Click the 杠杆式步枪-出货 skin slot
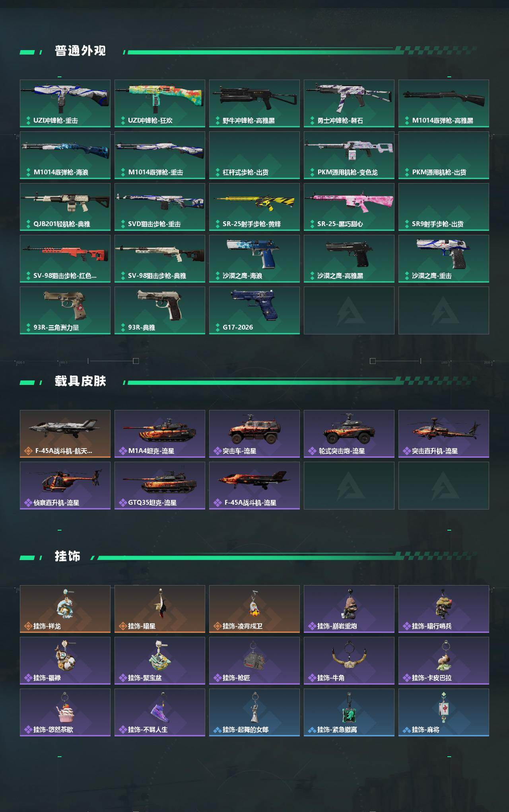The image size is (509, 812). (x=254, y=155)
